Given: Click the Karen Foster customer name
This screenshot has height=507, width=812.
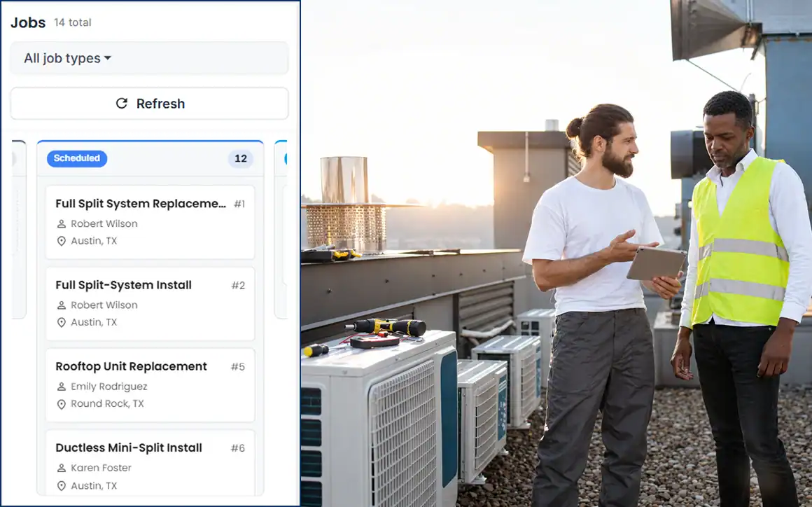Looking at the screenshot, I should 101,468.
